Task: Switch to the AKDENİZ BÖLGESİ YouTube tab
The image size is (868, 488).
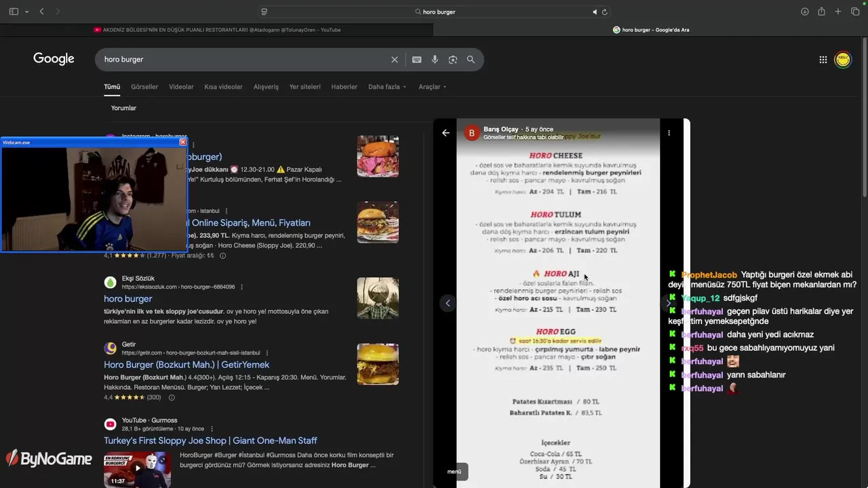Action: [217, 30]
